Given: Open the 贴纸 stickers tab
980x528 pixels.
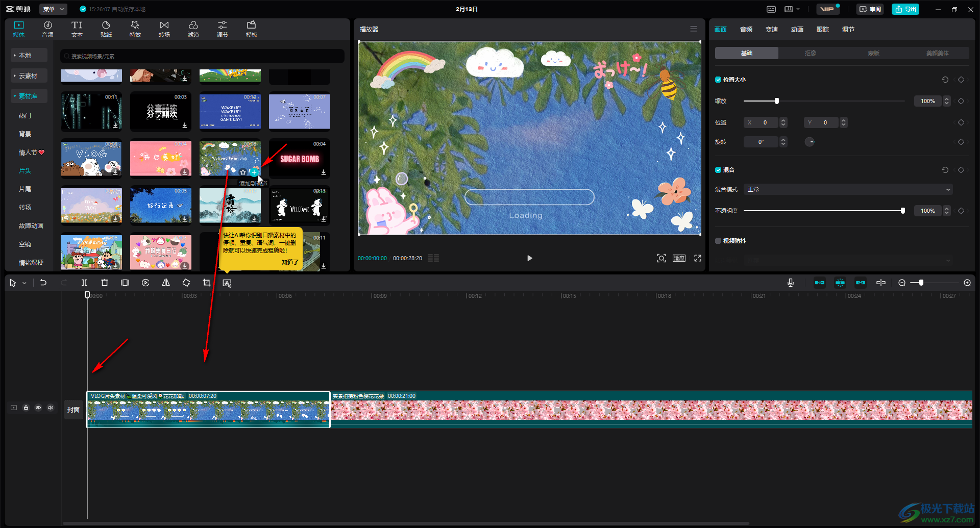Looking at the screenshot, I should 106,29.
